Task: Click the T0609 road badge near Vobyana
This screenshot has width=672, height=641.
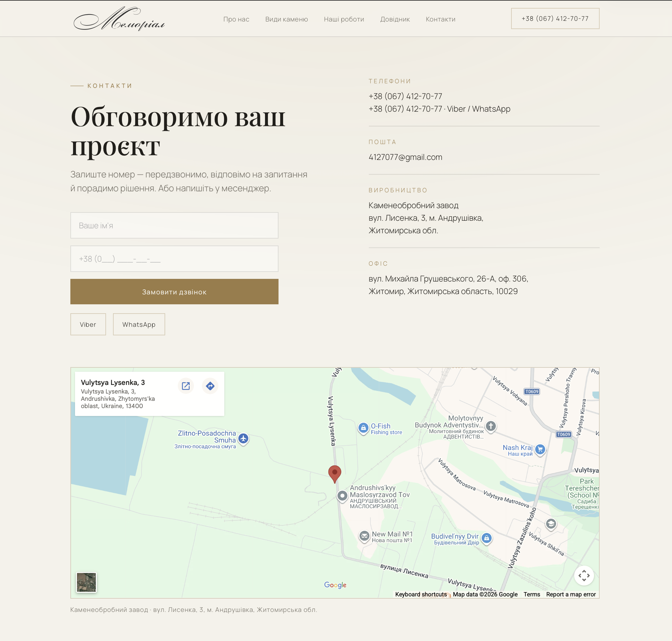Action: pos(532,392)
